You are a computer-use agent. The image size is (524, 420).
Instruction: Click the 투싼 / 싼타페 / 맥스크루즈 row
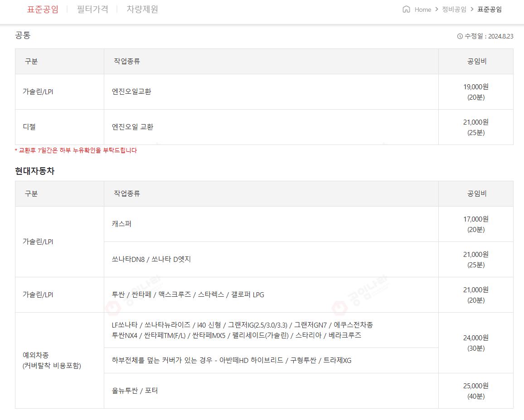[x=271, y=294]
